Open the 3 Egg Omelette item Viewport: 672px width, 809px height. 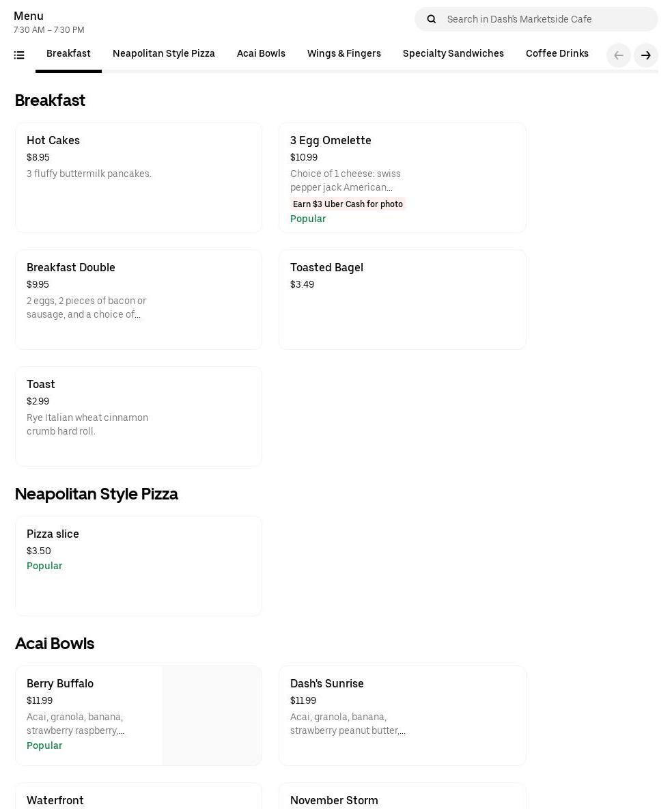click(402, 178)
